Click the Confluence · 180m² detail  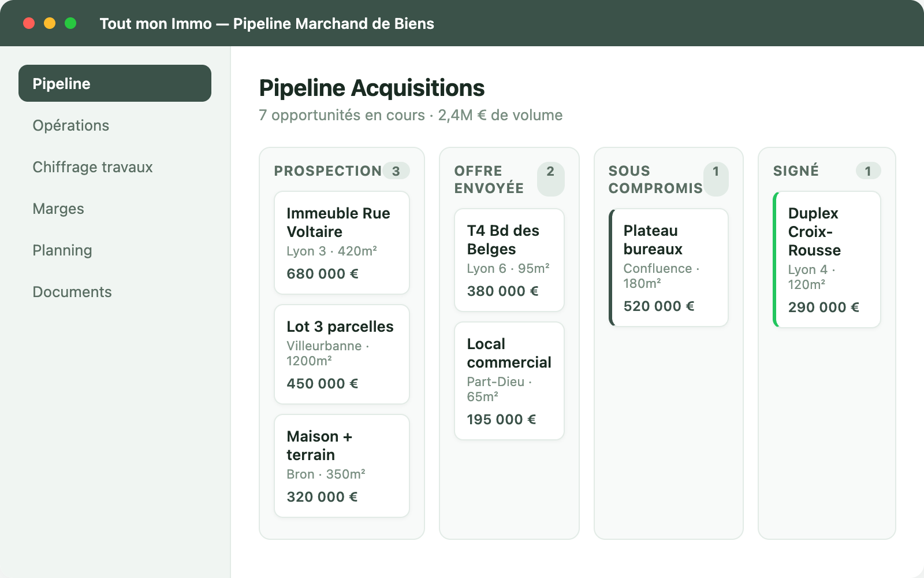click(662, 276)
